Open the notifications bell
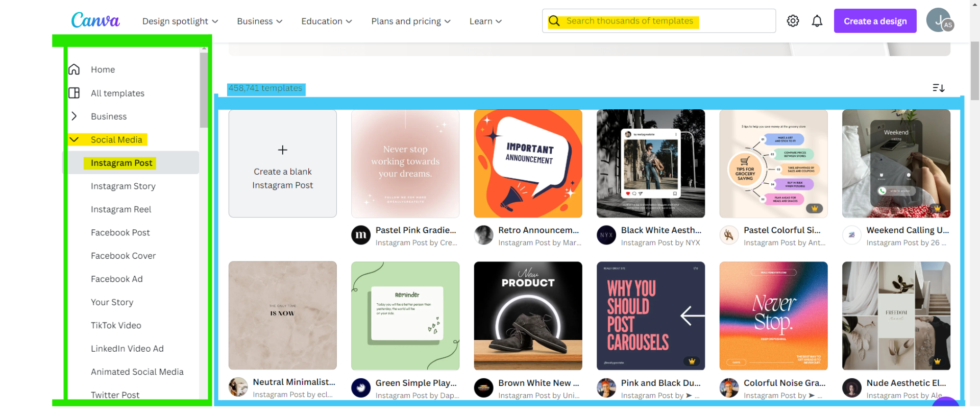Screen dimensions: 980x413 [x=817, y=21]
